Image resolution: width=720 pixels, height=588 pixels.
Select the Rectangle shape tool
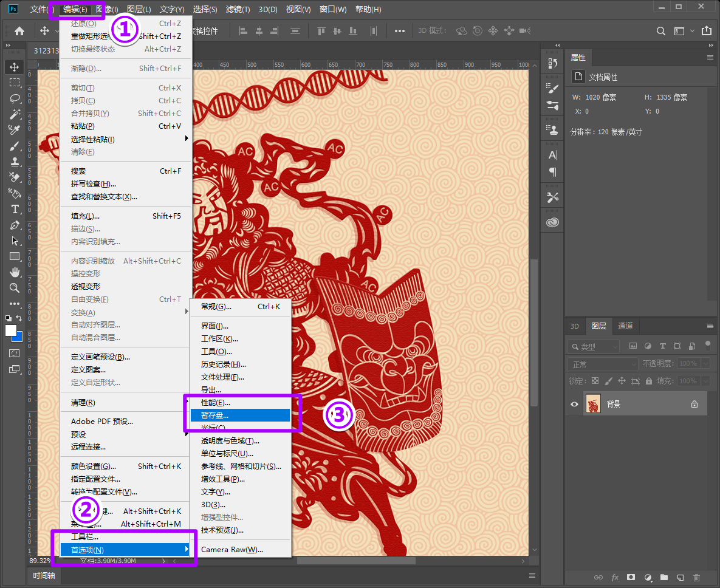pyautogui.click(x=15, y=256)
